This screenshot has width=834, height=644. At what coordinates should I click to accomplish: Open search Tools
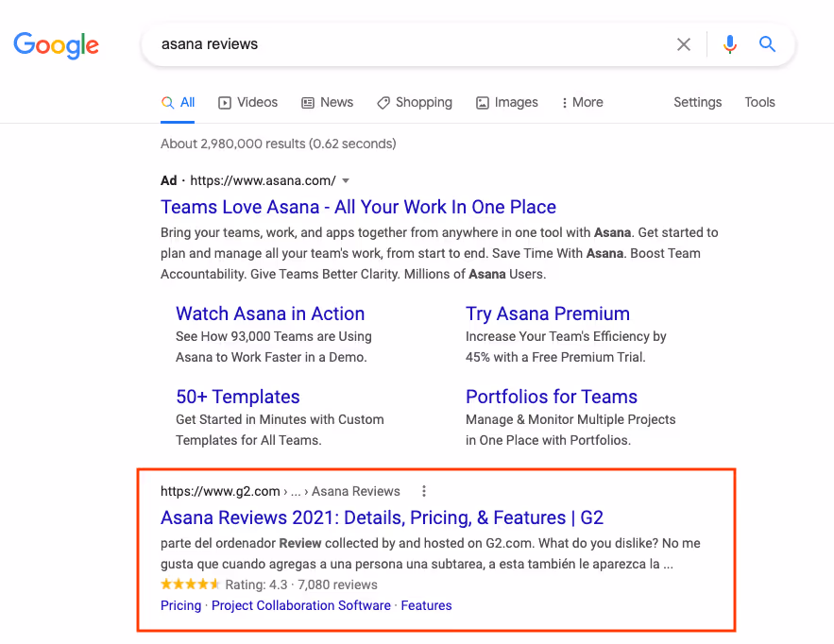coord(759,102)
